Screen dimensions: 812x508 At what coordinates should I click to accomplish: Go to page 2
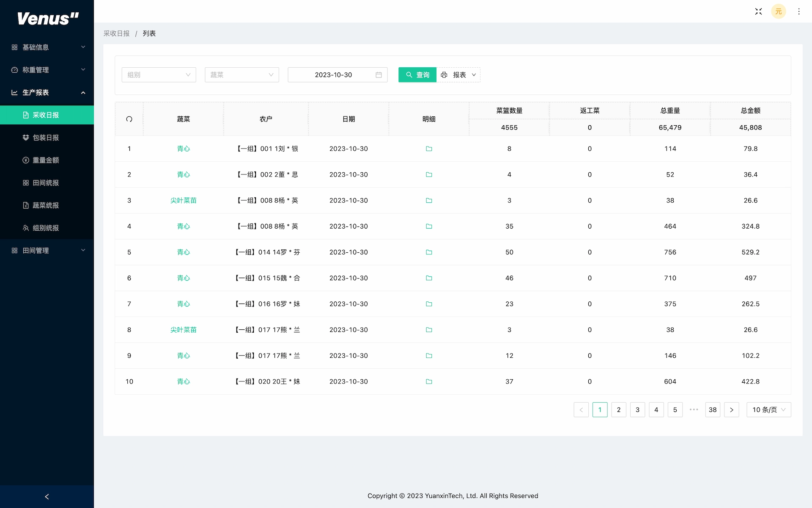(619, 409)
